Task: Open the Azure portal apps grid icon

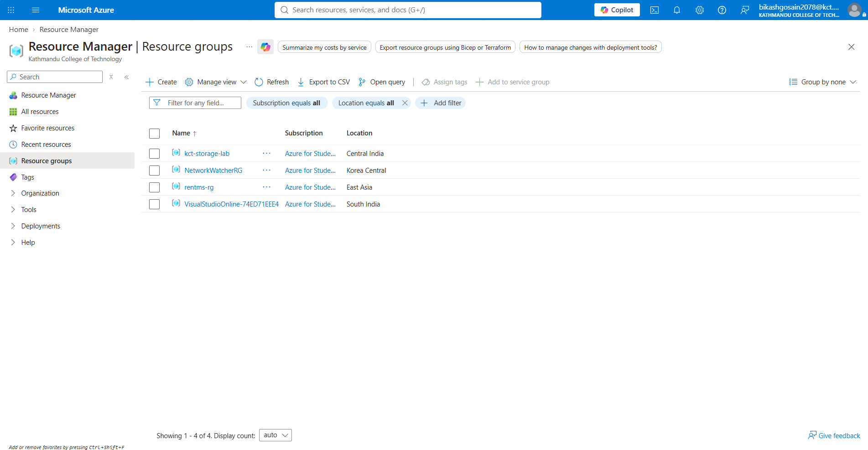Action: click(x=11, y=10)
